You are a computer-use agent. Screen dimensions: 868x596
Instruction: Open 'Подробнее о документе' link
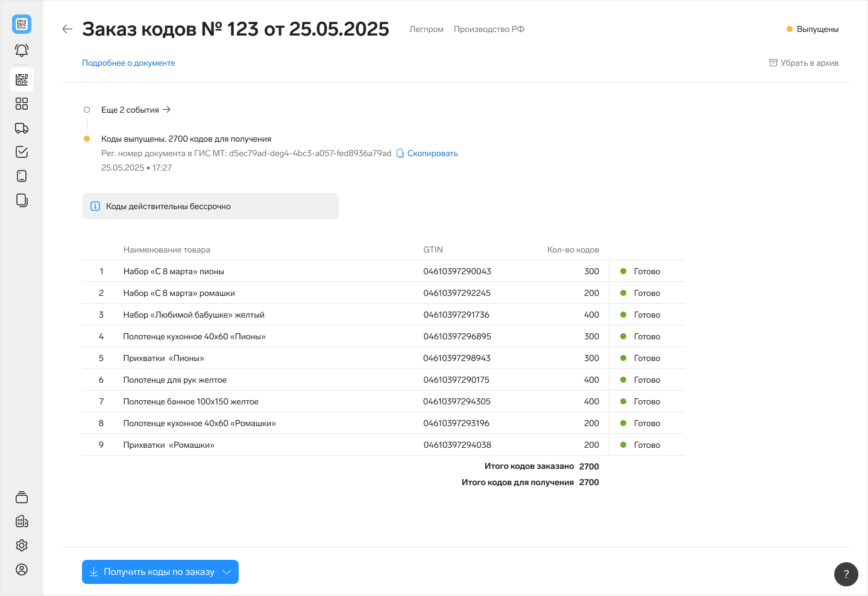pyautogui.click(x=128, y=63)
